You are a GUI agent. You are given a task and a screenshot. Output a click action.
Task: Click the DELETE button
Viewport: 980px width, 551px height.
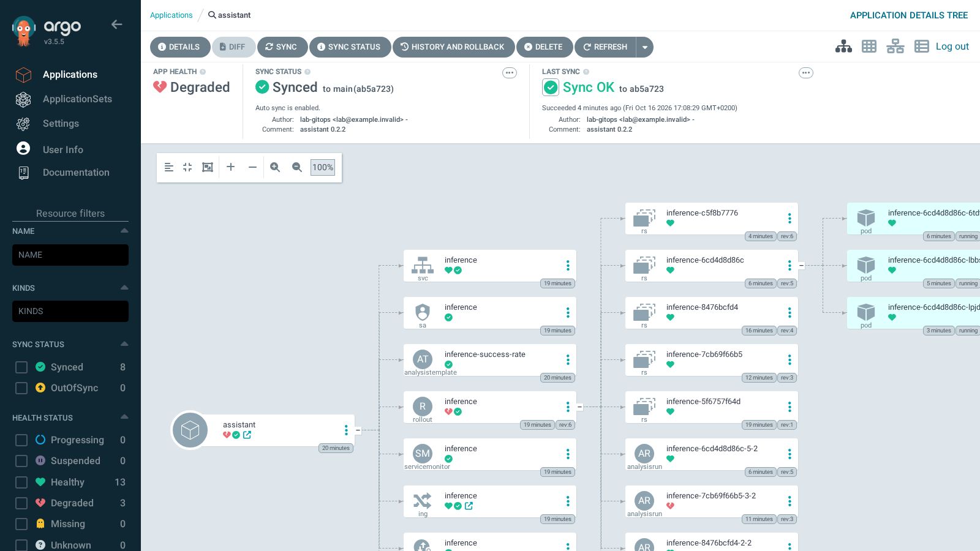point(544,47)
